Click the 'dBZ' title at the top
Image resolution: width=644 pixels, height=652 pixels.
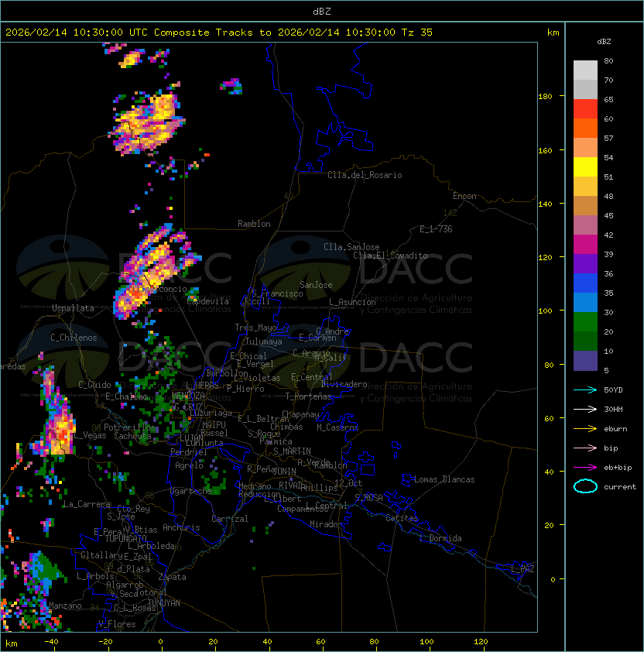(322, 11)
